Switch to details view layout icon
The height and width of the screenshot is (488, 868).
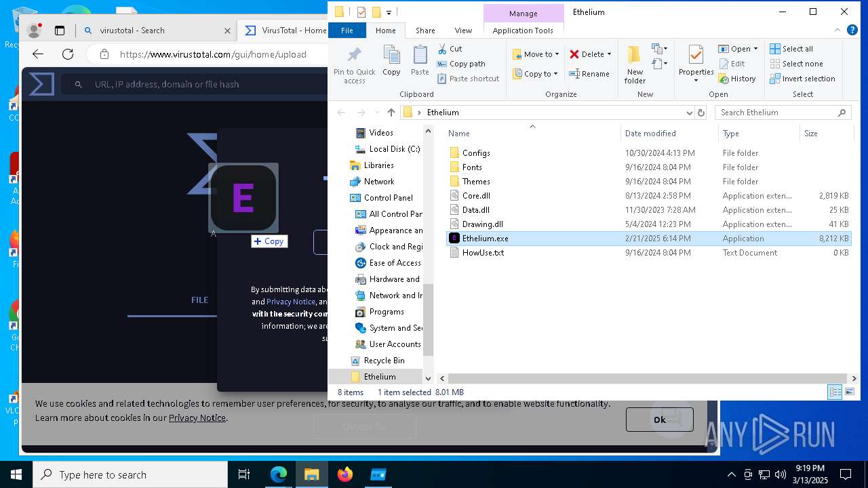835,392
